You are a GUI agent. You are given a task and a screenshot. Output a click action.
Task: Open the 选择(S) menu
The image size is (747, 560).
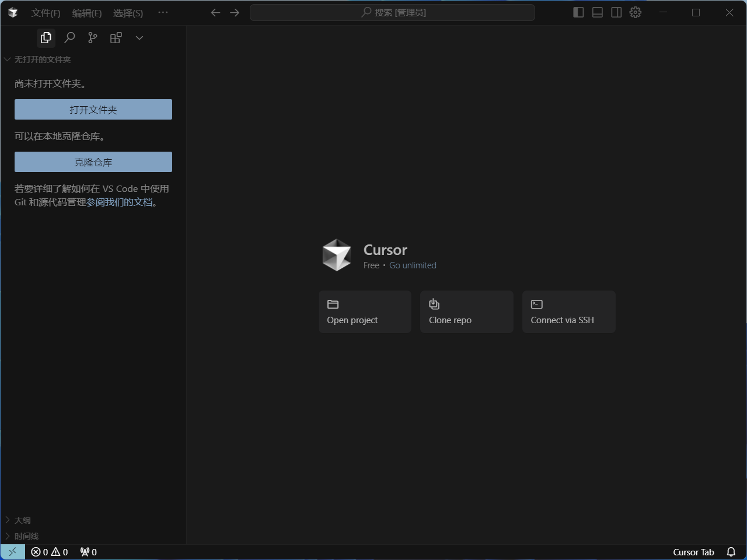(x=128, y=13)
